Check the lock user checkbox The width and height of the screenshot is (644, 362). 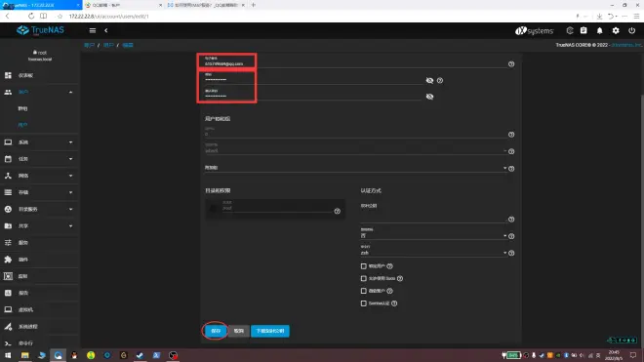[x=364, y=266]
